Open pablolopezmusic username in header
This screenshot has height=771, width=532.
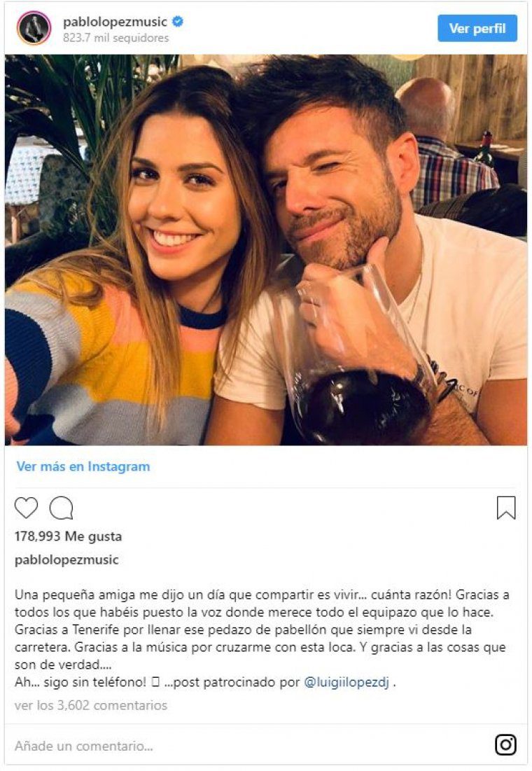(x=115, y=22)
